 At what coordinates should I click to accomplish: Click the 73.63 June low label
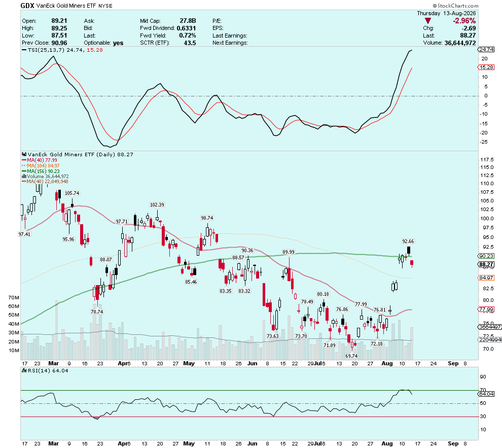[x=272, y=336]
